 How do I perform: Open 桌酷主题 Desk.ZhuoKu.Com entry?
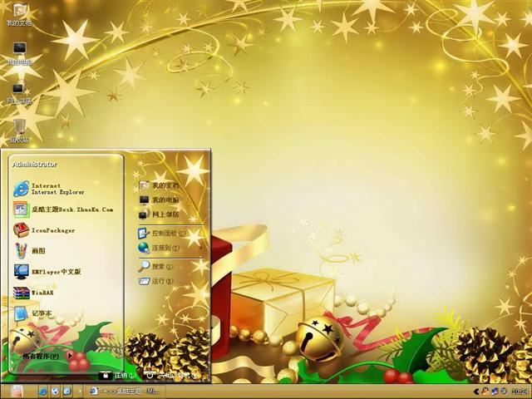63,209
